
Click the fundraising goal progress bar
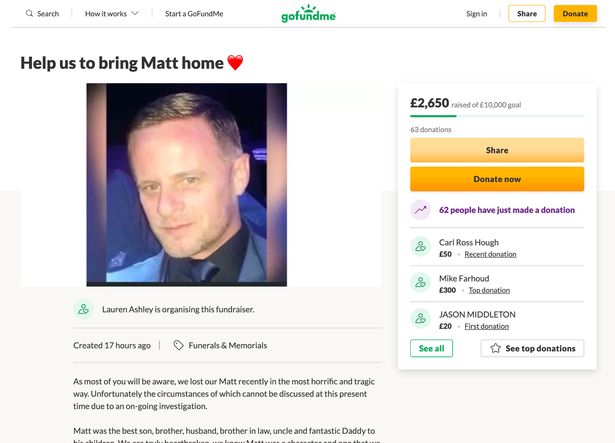[497, 117]
